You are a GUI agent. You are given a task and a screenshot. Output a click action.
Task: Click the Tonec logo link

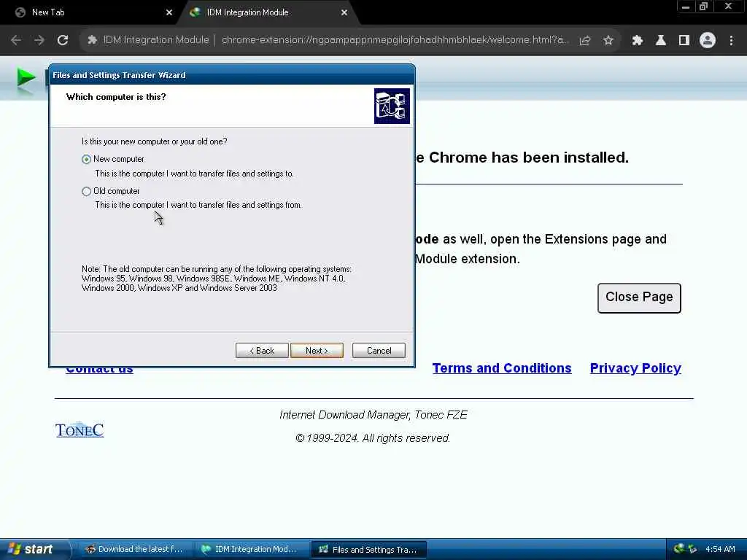[80, 430]
